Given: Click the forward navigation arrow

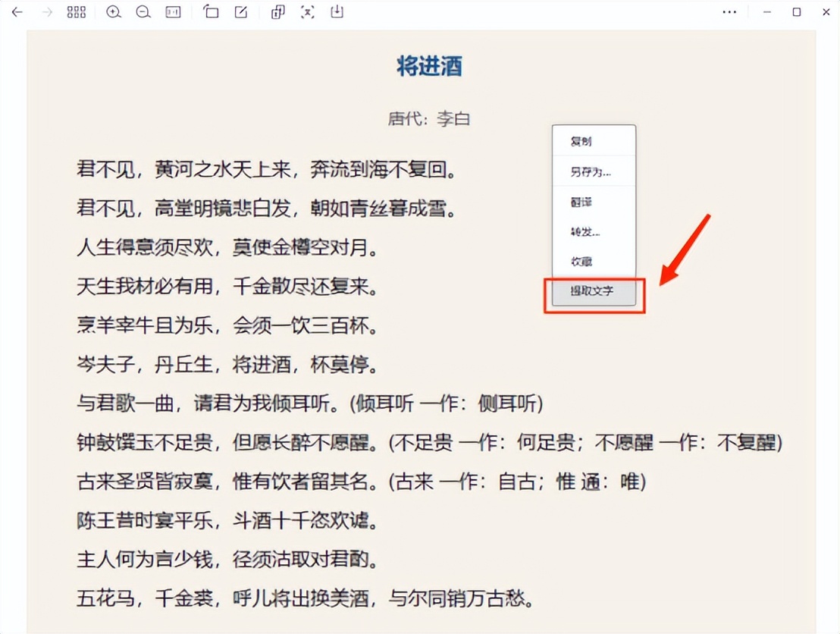Looking at the screenshot, I should 47,12.
